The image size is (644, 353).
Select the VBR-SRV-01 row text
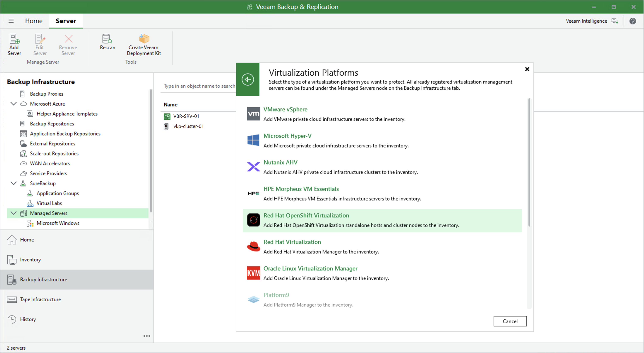(186, 116)
